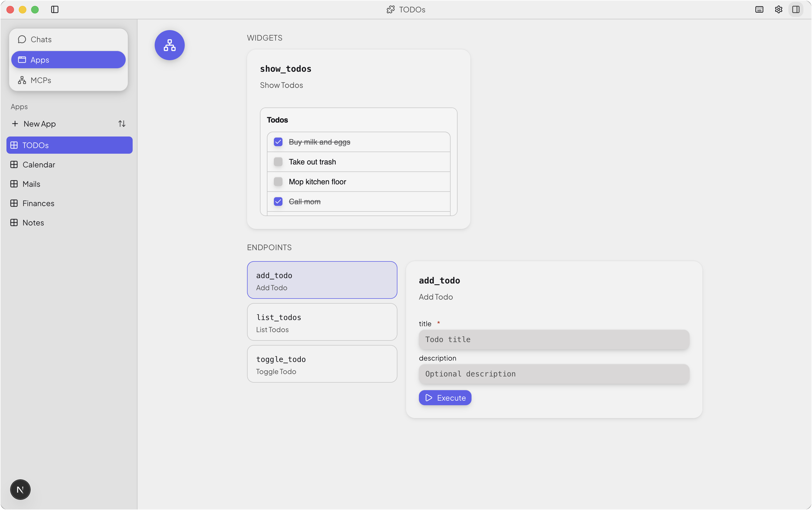
Task: Toggle the right panel icon
Action: pos(796,9)
